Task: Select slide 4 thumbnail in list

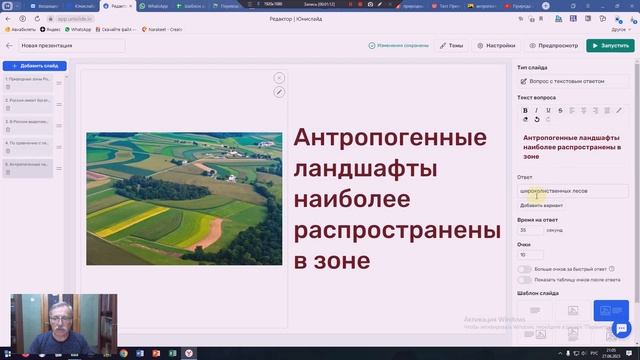Action: (x=27, y=147)
